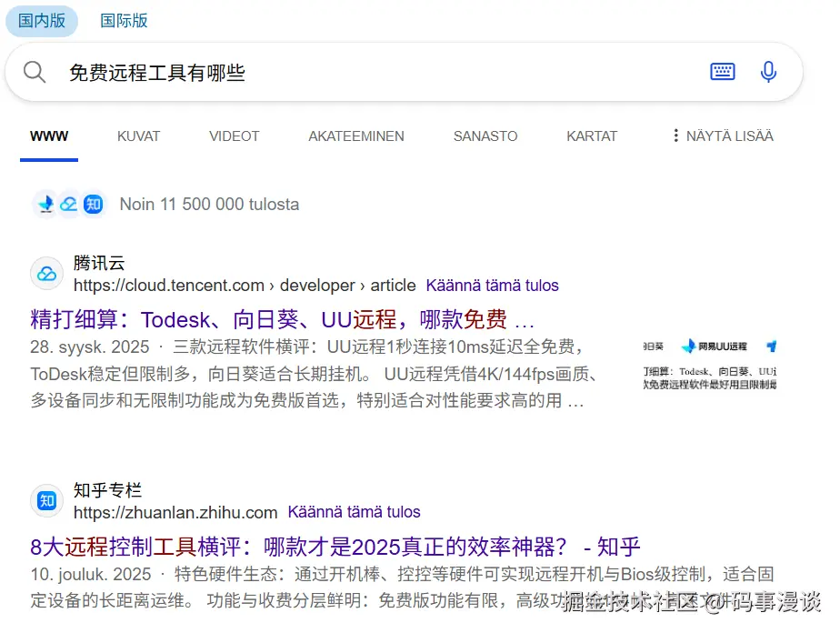Open the on-screen keyboard icon
Screen dimensions: 840x633
(x=722, y=71)
